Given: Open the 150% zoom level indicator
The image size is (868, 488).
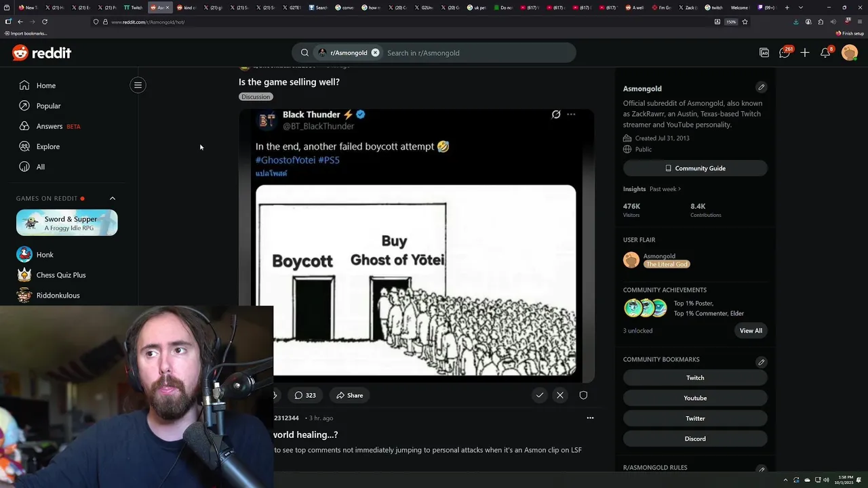Looking at the screenshot, I should point(731,22).
